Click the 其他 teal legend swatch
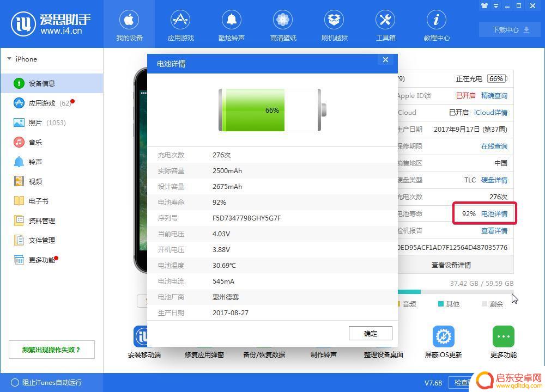545x392 pixels. (x=441, y=304)
